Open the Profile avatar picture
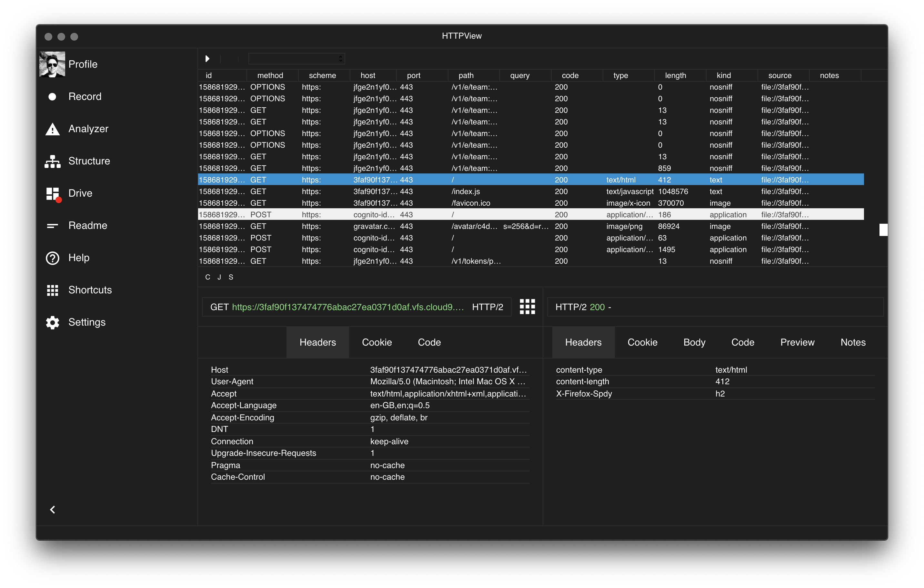This screenshot has height=588, width=924. (52, 64)
